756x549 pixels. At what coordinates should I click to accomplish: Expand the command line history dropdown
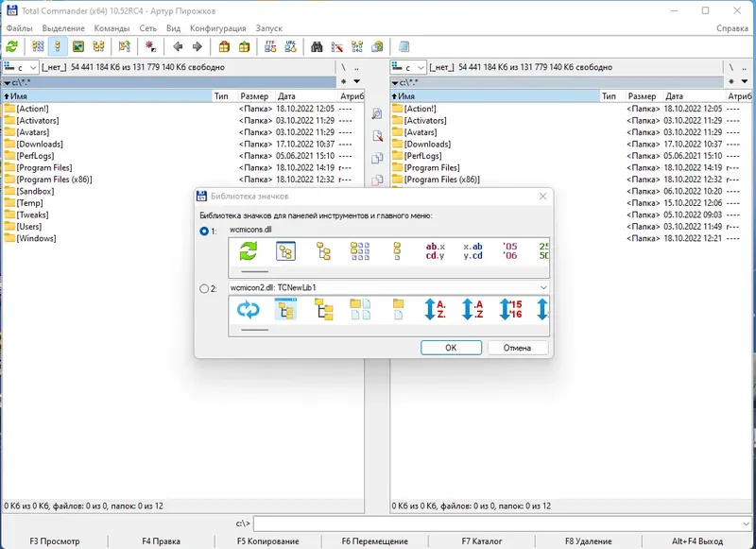click(747, 523)
